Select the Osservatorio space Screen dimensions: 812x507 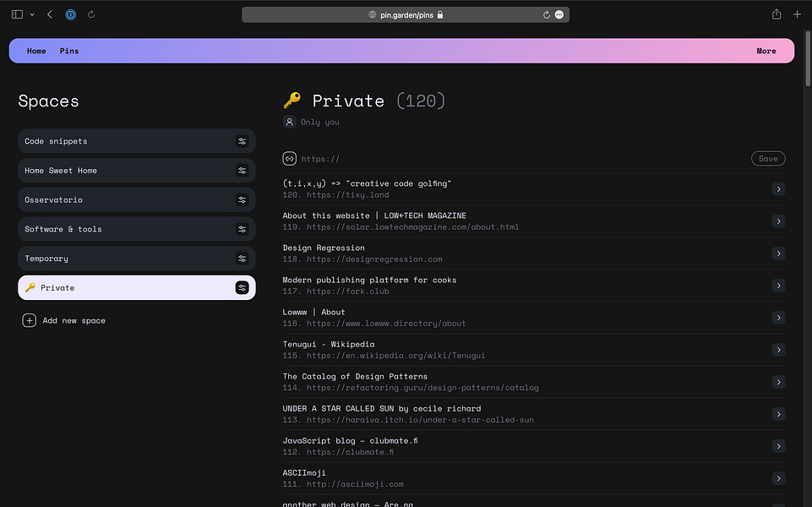point(137,200)
